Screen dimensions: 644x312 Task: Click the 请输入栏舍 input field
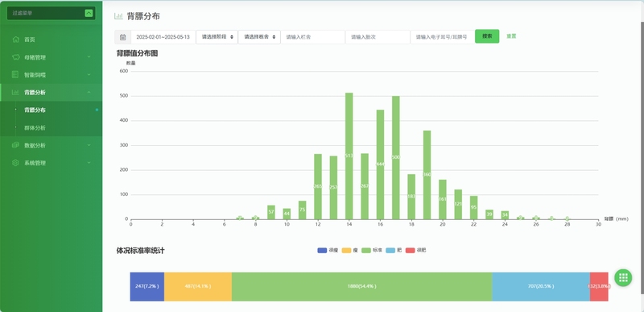tap(312, 37)
